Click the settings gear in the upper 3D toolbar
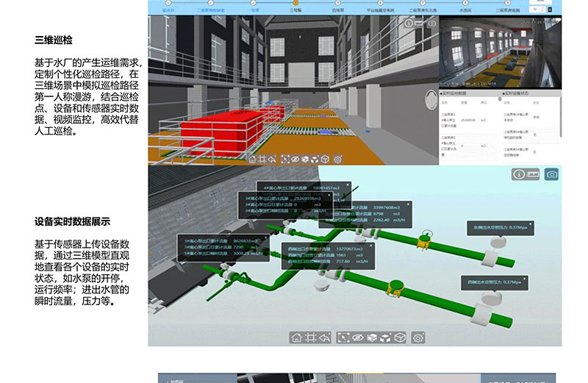This screenshot has height=383, width=588. (338, 159)
